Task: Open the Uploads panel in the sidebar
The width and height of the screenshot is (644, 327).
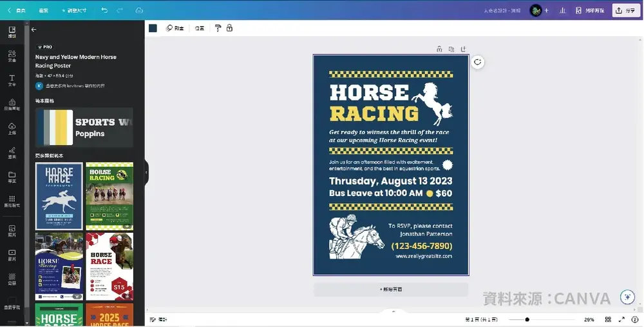Action: click(x=12, y=129)
